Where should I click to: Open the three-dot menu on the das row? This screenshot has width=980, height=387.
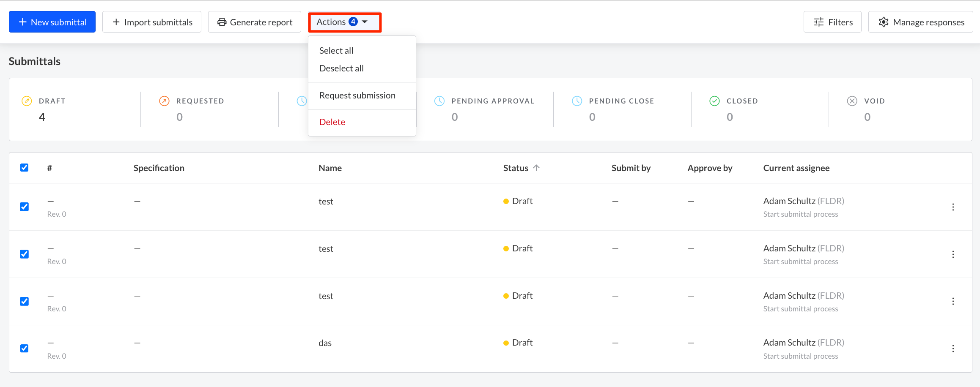(x=953, y=348)
